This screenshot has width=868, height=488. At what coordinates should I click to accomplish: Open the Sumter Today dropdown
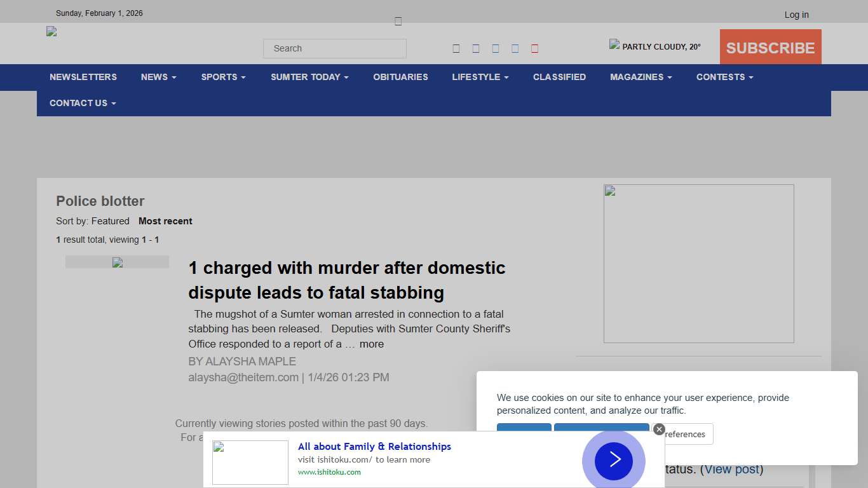pos(309,77)
